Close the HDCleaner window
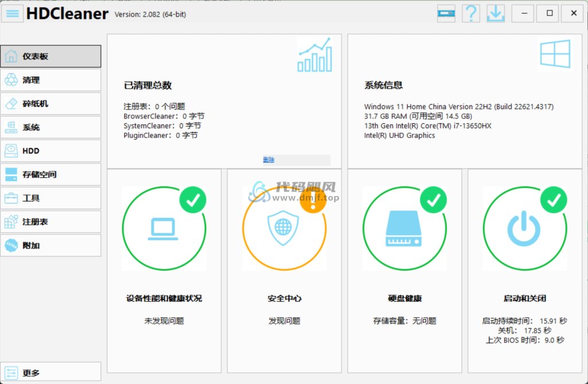 pyautogui.click(x=572, y=14)
